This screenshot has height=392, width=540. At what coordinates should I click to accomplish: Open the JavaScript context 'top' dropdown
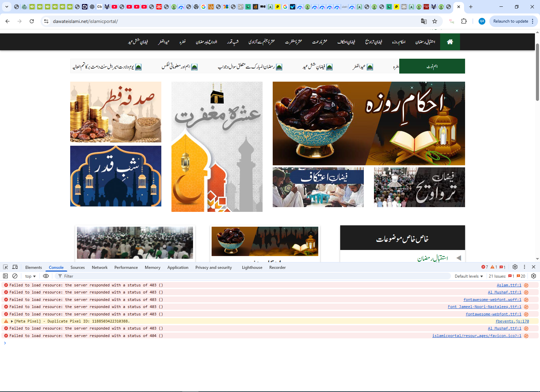click(x=30, y=276)
